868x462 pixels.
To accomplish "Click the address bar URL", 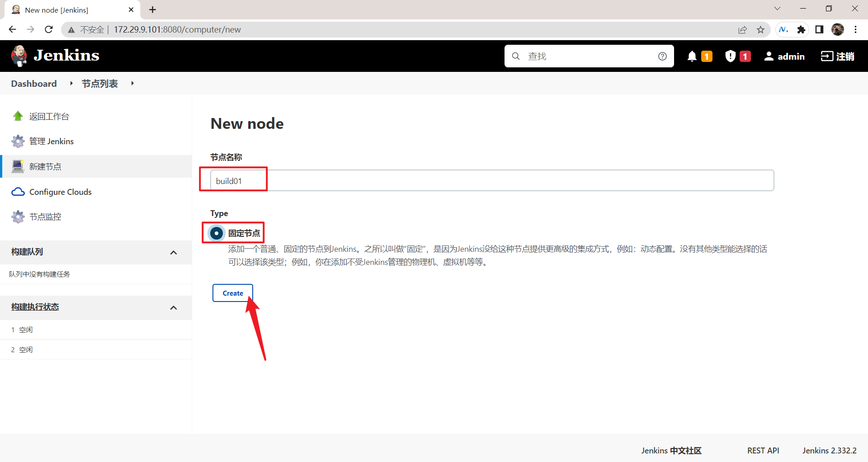I will tap(177, 29).
